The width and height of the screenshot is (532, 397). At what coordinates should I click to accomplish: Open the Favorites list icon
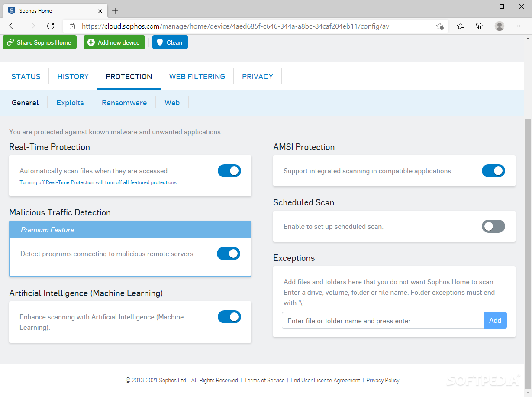coord(461,26)
